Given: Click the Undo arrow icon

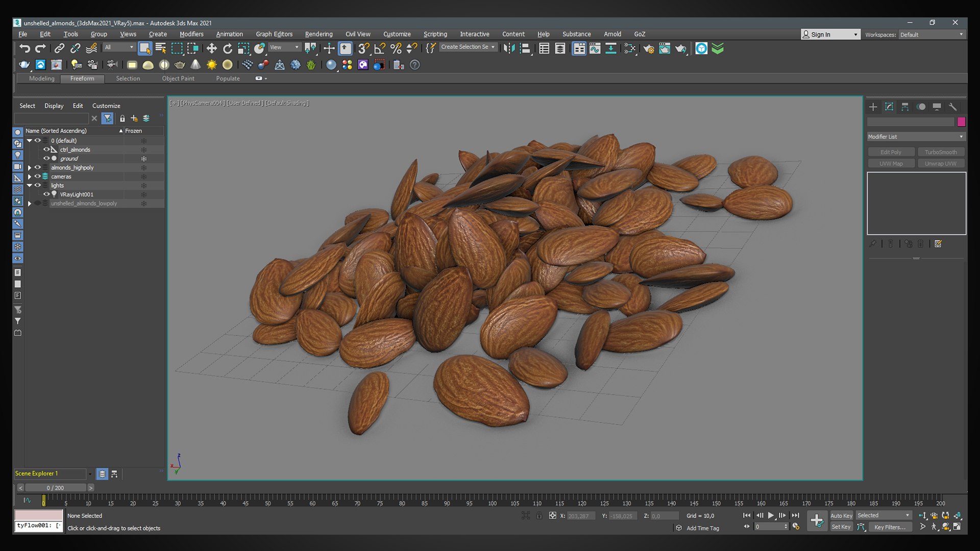Looking at the screenshot, I should pos(24,48).
